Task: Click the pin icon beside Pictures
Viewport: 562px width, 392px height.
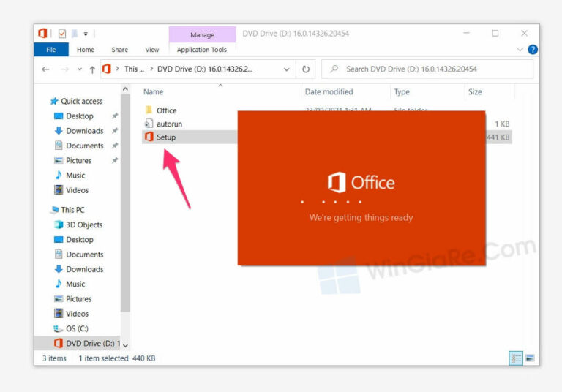Action: (115, 160)
